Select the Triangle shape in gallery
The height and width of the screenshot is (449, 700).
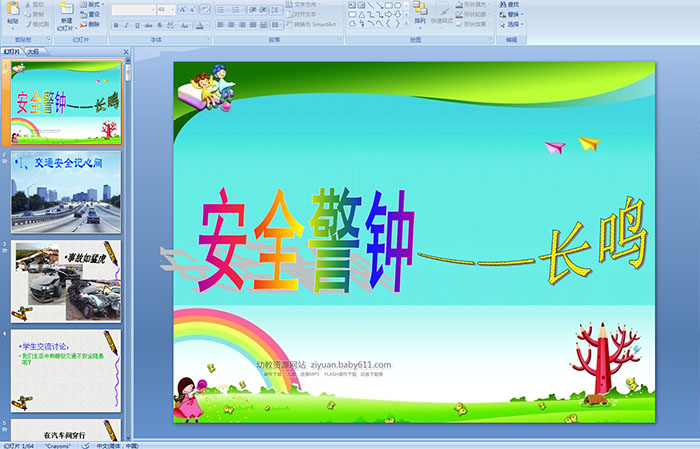point(362,14)
